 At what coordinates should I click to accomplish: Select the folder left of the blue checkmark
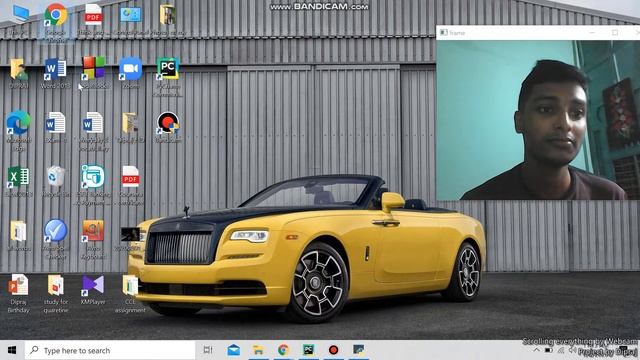tap(18, 235)
